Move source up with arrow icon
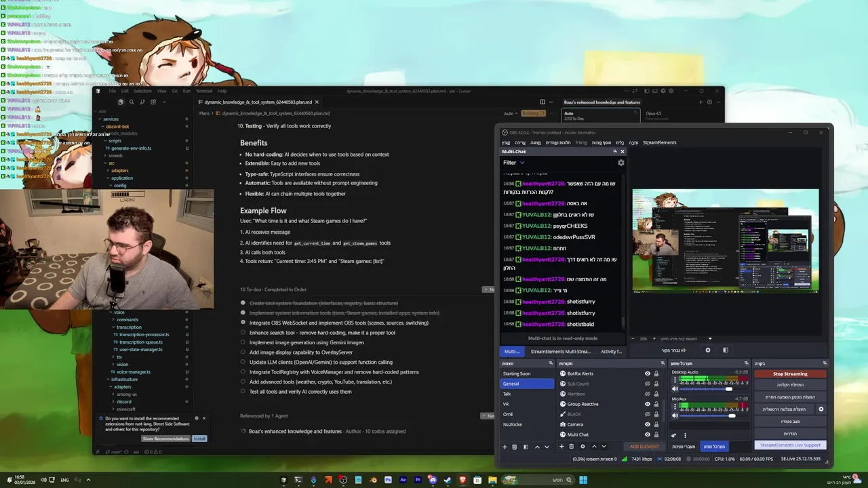The height and width of the screenshot is (488, 868). tap(594, 447)
